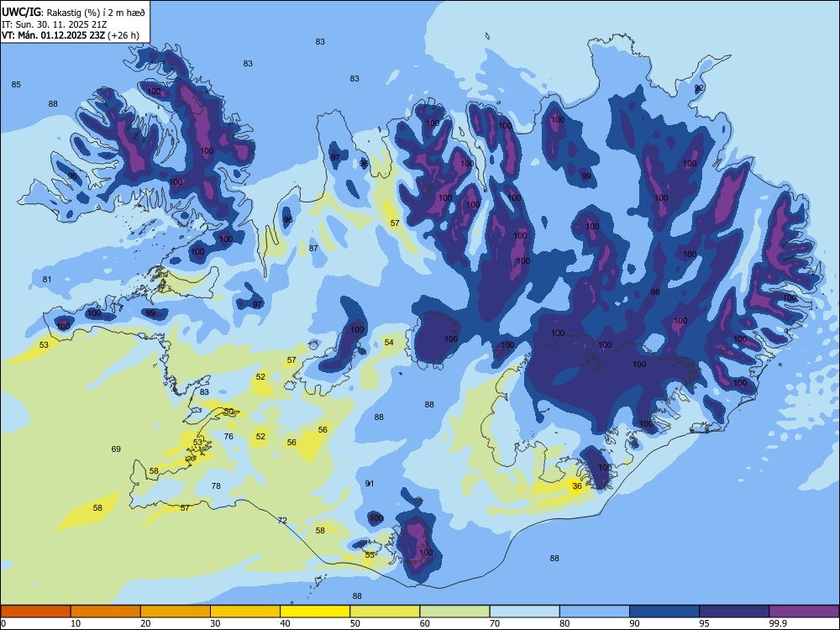Viewport: 840px width, 630px height.
Task: Click the orange 10–20 legend swatch
Action: pyautogui.click(x=106, y=612)
